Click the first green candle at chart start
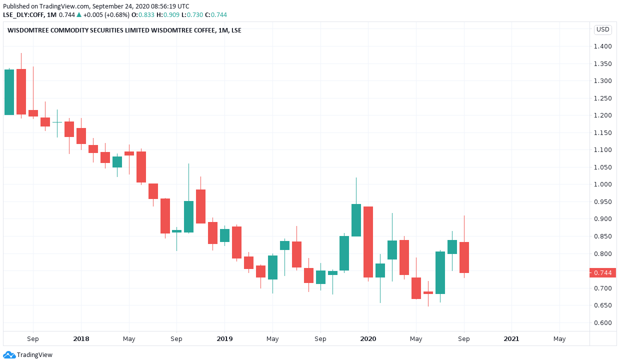The image size is (620, 364). pyautogui.click(x=9, y=92)
